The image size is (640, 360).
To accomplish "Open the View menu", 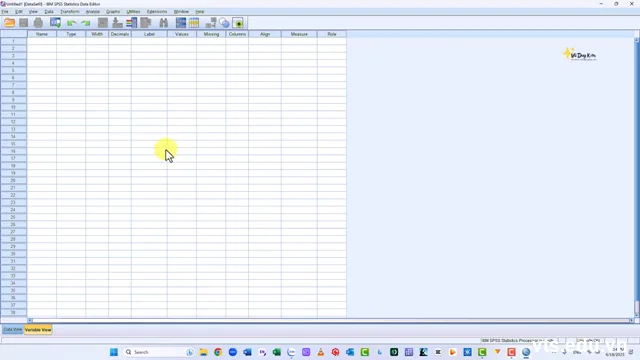I will [x=33, y=12].
